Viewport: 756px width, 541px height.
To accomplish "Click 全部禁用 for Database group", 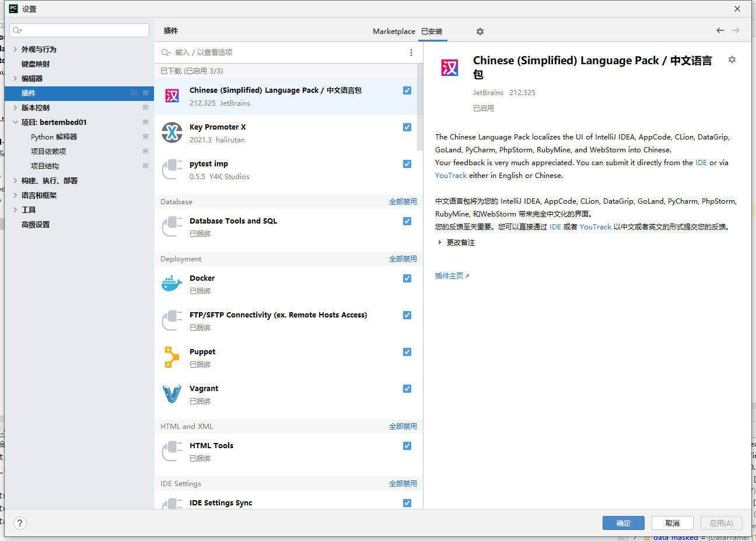I will pos(403,202).
